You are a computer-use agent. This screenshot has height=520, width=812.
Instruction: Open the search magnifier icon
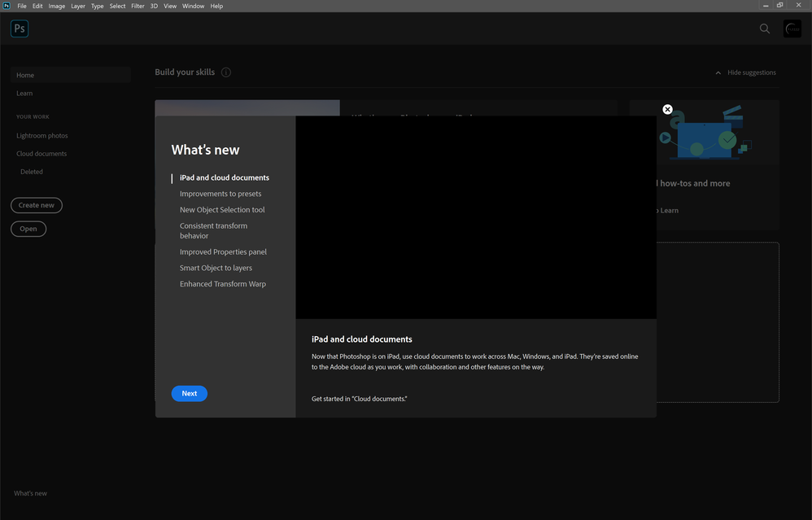tap(764, 28)
